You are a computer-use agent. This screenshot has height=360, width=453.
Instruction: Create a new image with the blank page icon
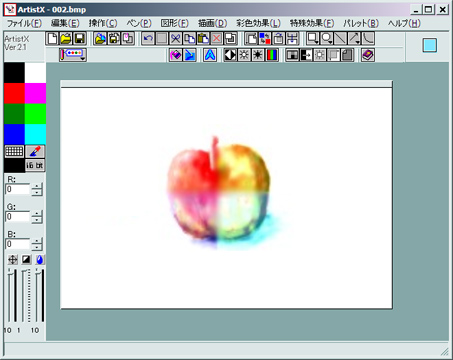(52, 39)
